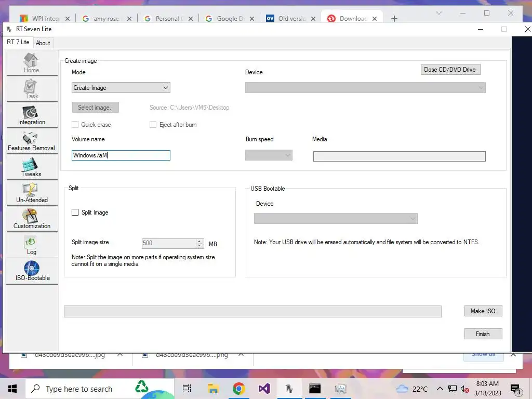This screenshot has width=532, height=399.
Task: Open Visual Studio from taskbar
Action: (264, 389)
